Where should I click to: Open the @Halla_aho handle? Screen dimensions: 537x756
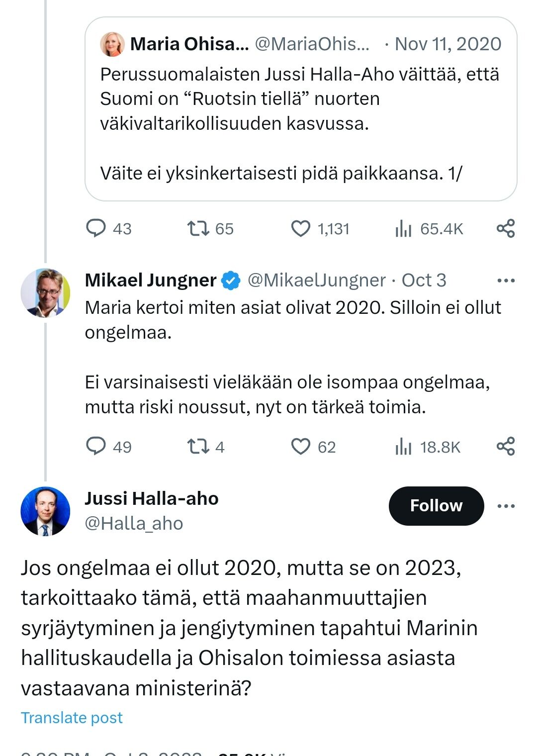point(134,523)
